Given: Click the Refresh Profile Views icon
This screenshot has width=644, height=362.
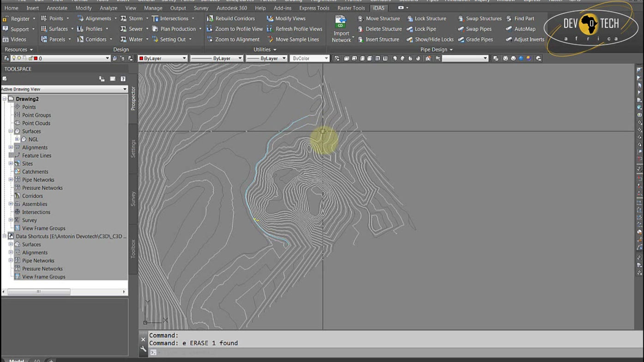Looking at the screenshot, I should tap(270, 29).
